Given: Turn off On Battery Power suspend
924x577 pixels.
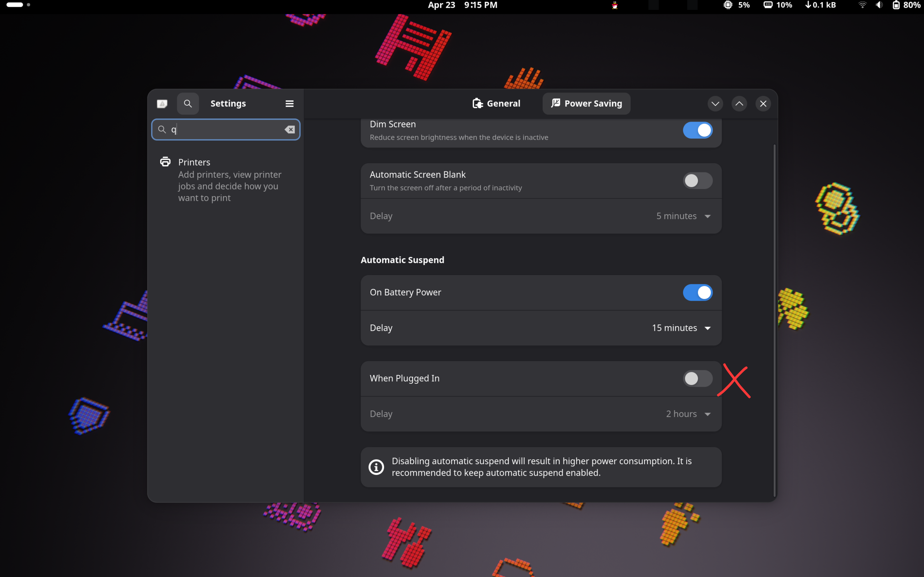Looking at the screenshot, I should click(697, 292).
